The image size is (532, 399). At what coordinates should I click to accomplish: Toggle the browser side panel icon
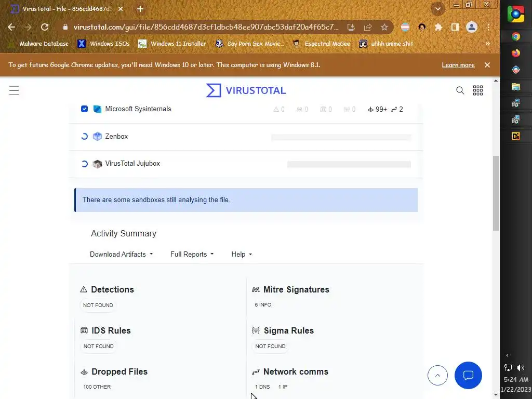pos(455,27)
